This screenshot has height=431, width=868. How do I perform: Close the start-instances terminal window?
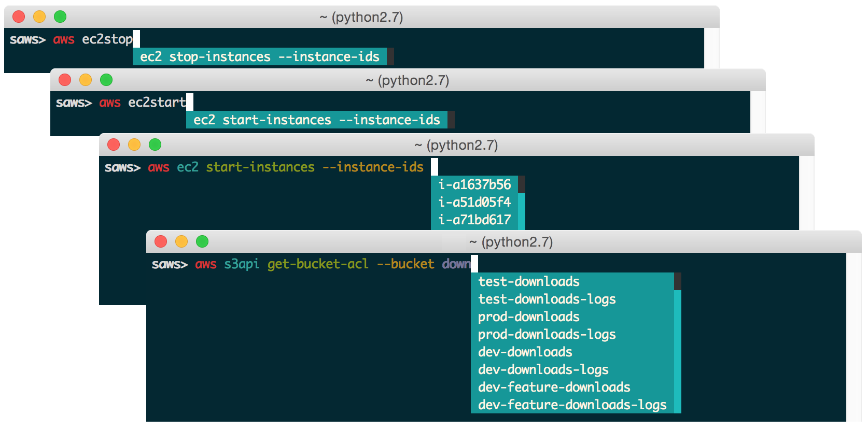coord(114,145)
